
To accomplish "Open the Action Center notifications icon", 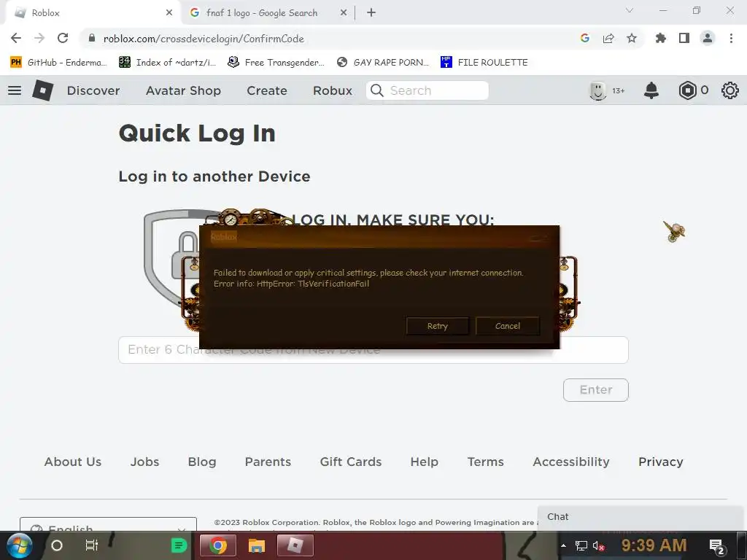I will click(716, 547).
